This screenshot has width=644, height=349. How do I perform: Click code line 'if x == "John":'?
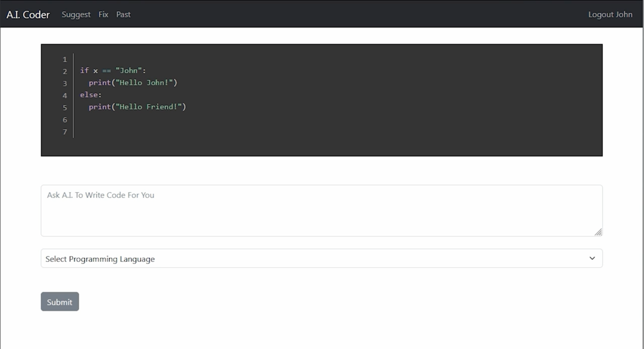click(113, 71)
